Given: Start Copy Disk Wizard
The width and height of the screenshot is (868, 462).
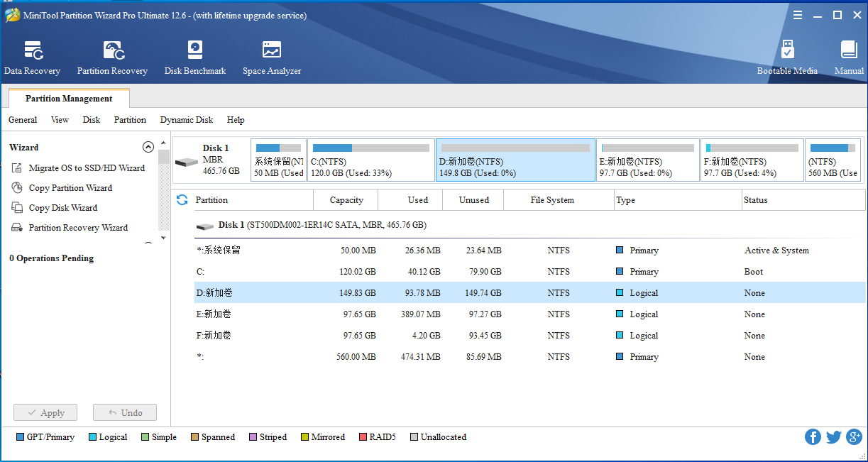Looking at the screenshot, I should (63, 208).
